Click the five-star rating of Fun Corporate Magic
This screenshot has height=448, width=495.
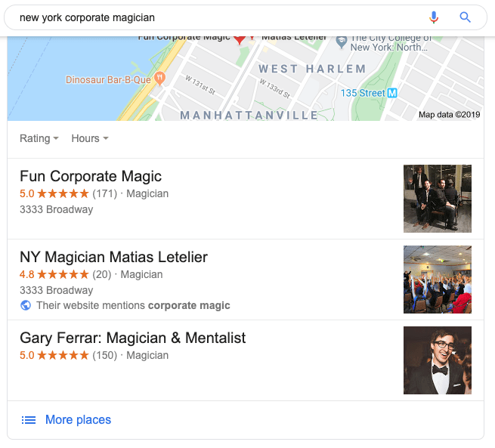click(x=63, y=193)
